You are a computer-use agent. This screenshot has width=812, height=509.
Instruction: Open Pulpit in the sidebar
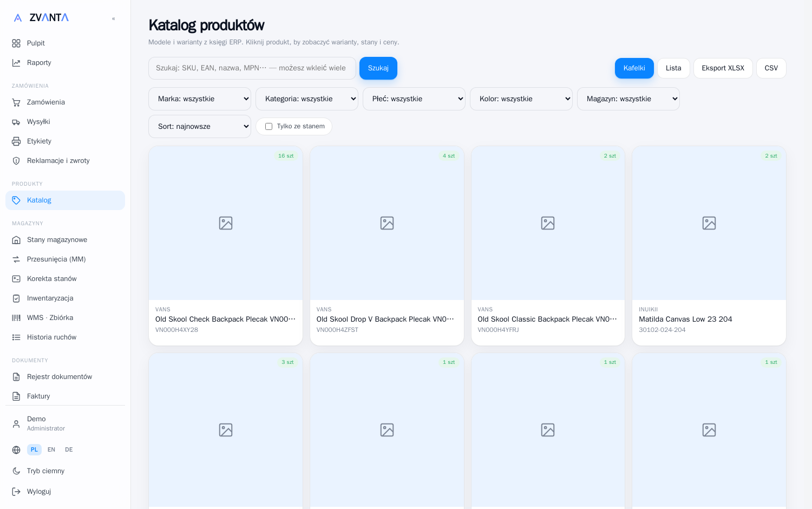[x=65, y=43]
